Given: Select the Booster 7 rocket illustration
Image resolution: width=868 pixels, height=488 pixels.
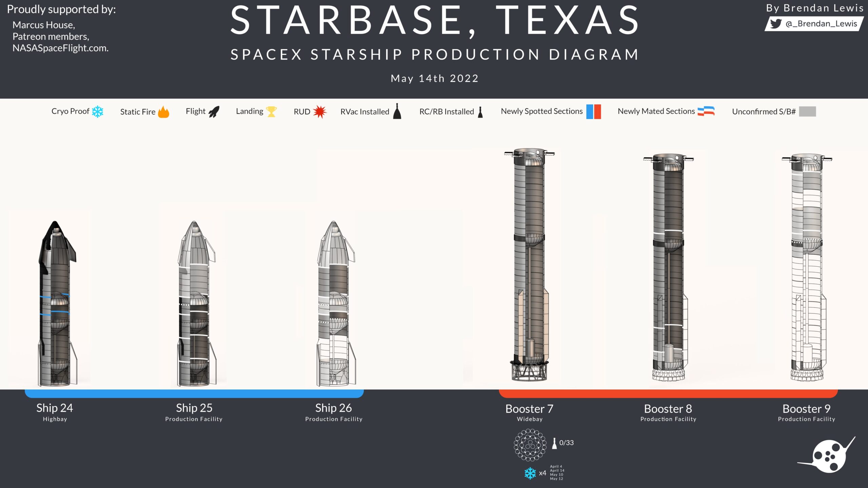Looking at the screenshot, I should (x=530, y=264).
